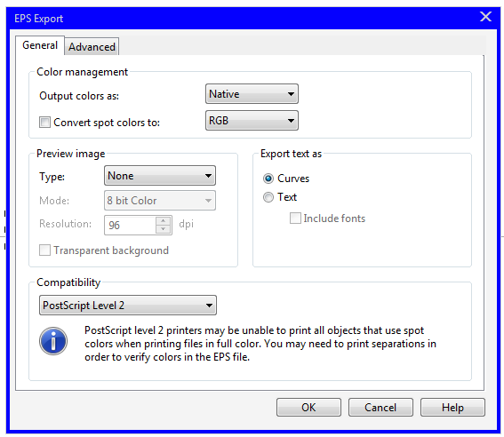This screenshot has height=437, width=504.
Task: Increase resolution with the up stepper arrow
Action: tap(164, 220)
